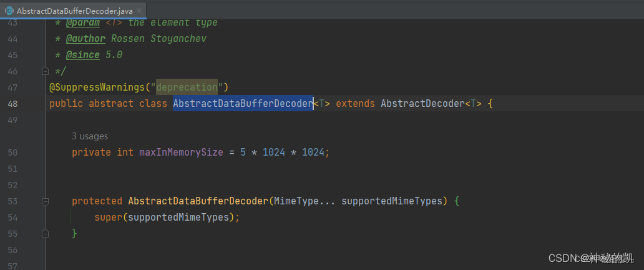Click the highlighted AbstractDataBufferDecoder class name
This screenshot has width=644, height=270.
coord(243,104)
